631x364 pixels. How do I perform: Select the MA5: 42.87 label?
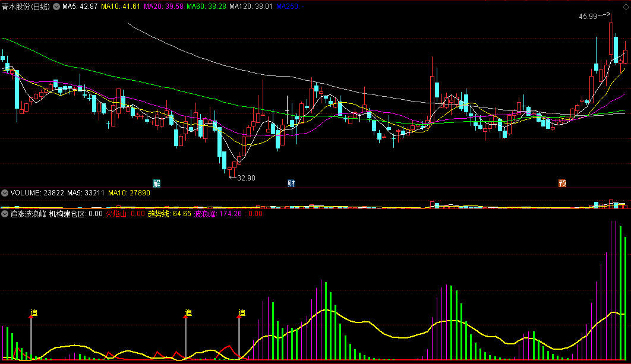80,7
